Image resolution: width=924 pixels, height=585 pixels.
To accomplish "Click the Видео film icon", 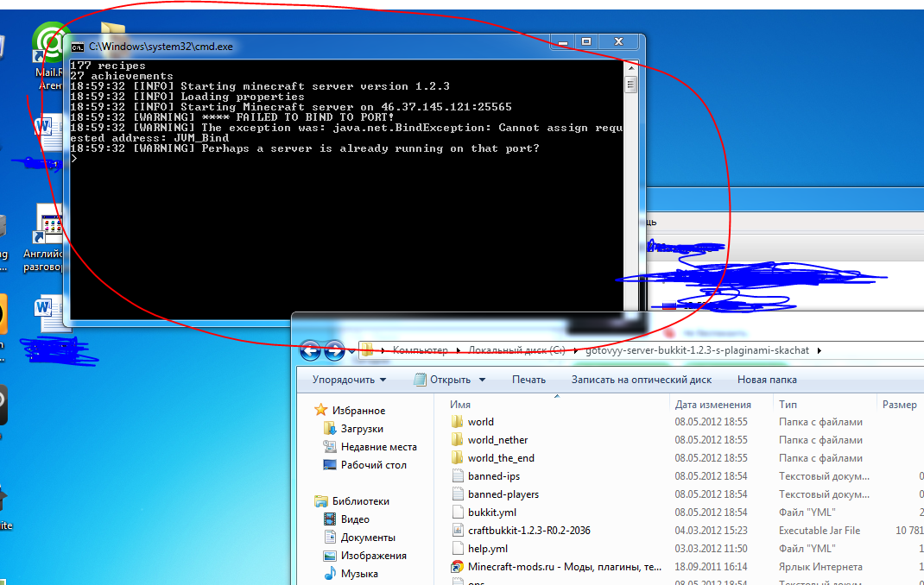I will click(x=330, y=519).
